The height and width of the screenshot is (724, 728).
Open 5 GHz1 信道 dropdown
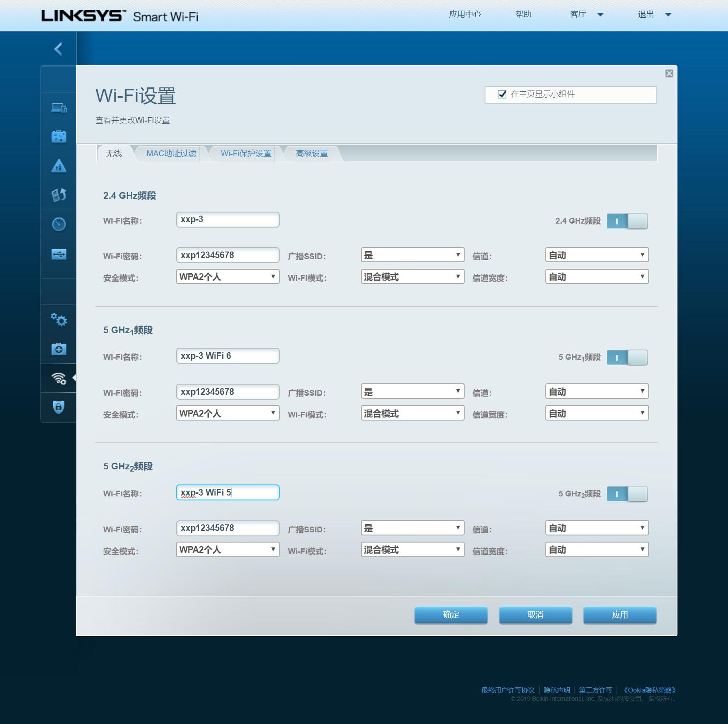[x=597, y=391]
